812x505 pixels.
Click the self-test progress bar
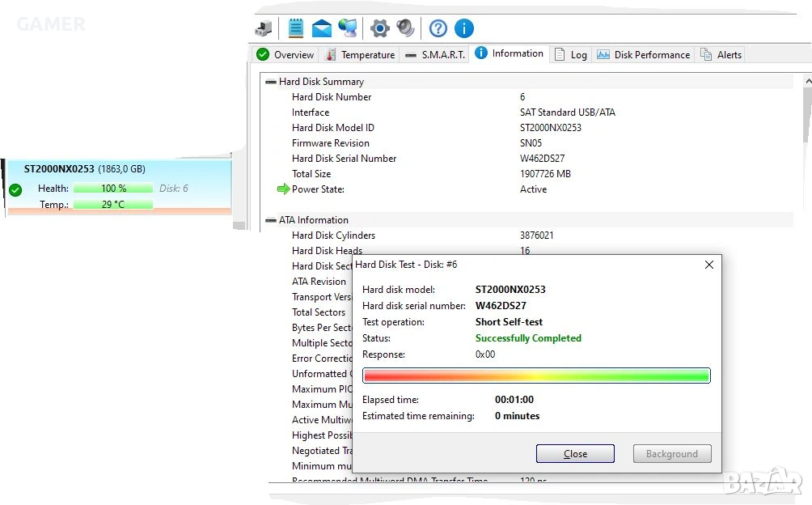[x=536, y=376]
